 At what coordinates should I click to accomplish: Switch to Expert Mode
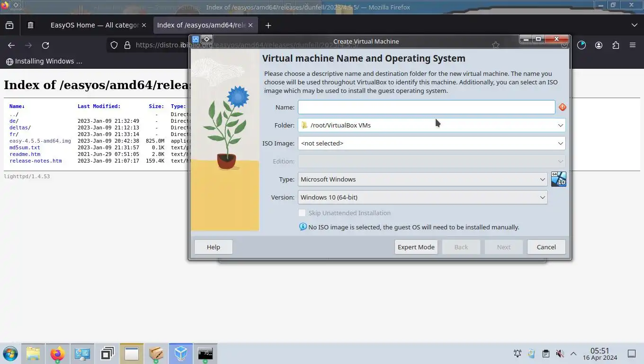point(416,247)
